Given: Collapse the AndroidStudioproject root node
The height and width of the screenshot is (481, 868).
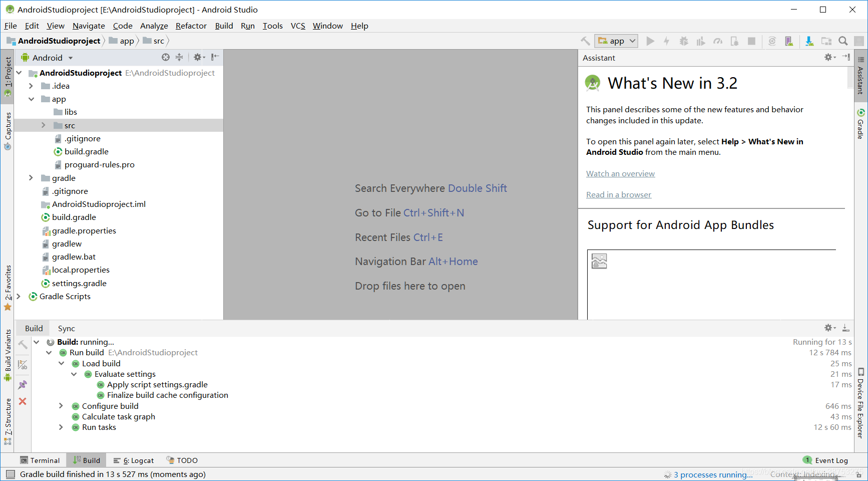Looking at the screenshot, I should pos(19,73).
